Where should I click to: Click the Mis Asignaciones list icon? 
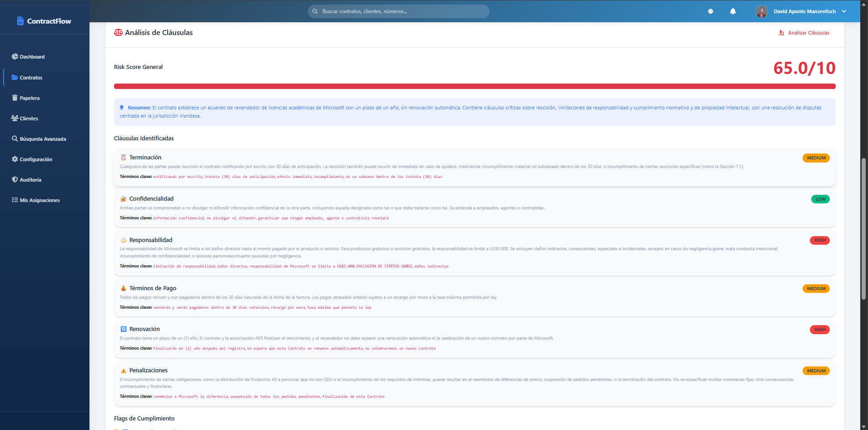15,200
